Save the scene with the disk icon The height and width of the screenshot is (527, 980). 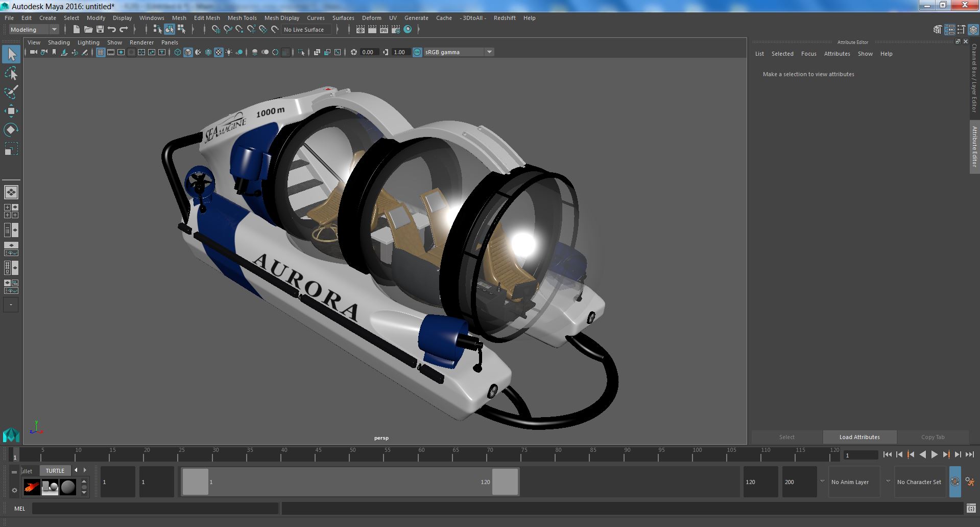click(x=100, y=30)
